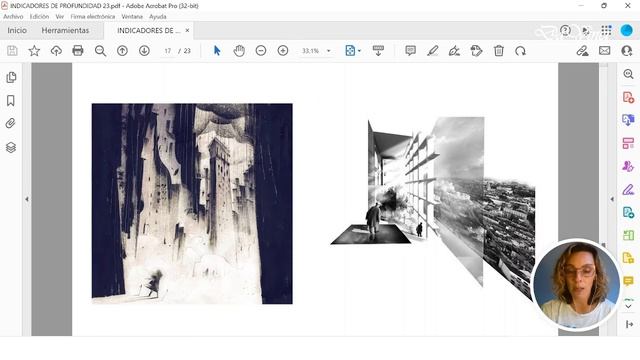Open the purple Request Signatures tool in right pane
Viewport: 640px width, 360px height.
[629, 167]
